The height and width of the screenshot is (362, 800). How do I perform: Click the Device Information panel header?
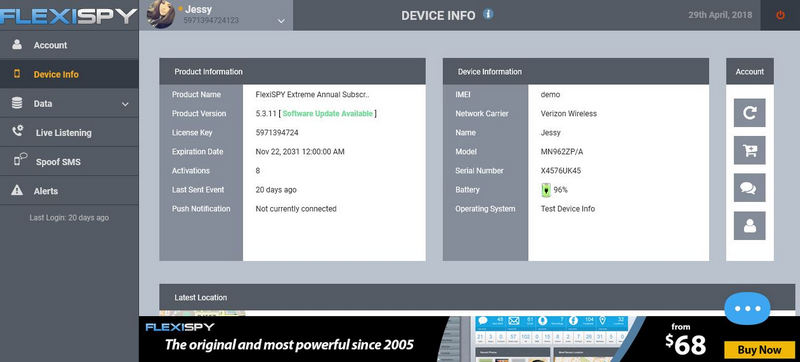[576, 71]
